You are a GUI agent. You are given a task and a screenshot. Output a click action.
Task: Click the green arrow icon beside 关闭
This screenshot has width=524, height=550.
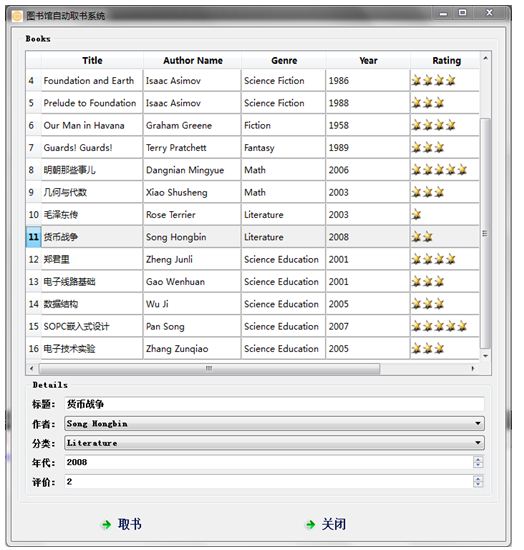tap(310, 524)
